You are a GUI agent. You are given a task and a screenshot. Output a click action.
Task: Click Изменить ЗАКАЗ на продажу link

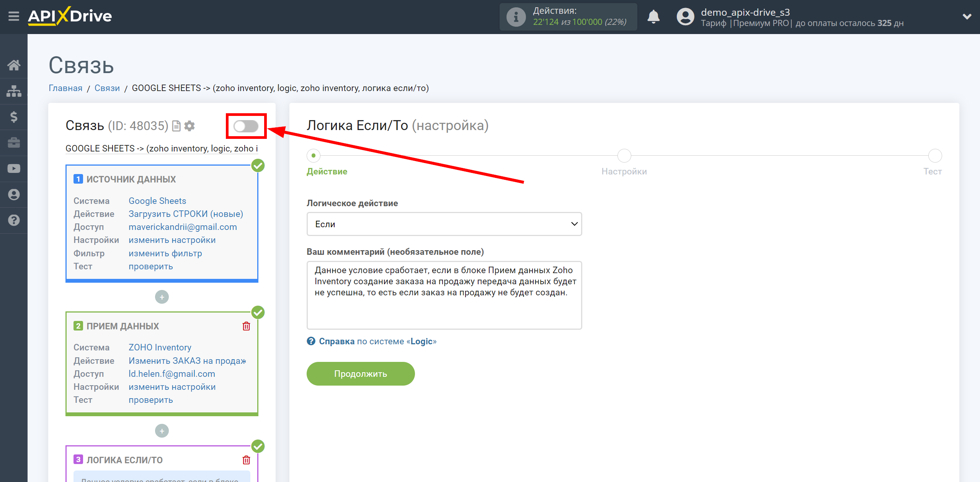click(188, 361)
